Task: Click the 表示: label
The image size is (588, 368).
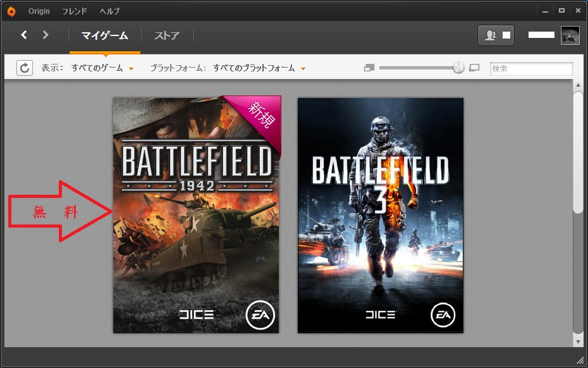Action: tap(52, 68)
